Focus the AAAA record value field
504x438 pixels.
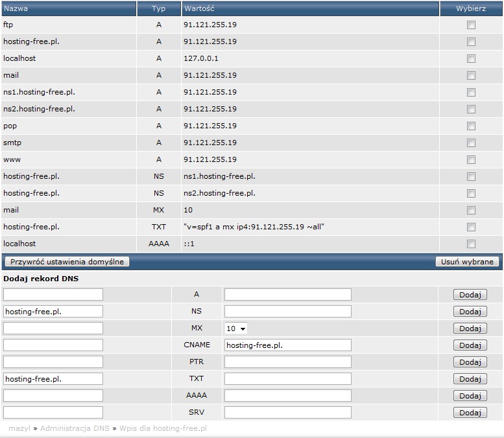pyautogui.click(x=288, y=396)
